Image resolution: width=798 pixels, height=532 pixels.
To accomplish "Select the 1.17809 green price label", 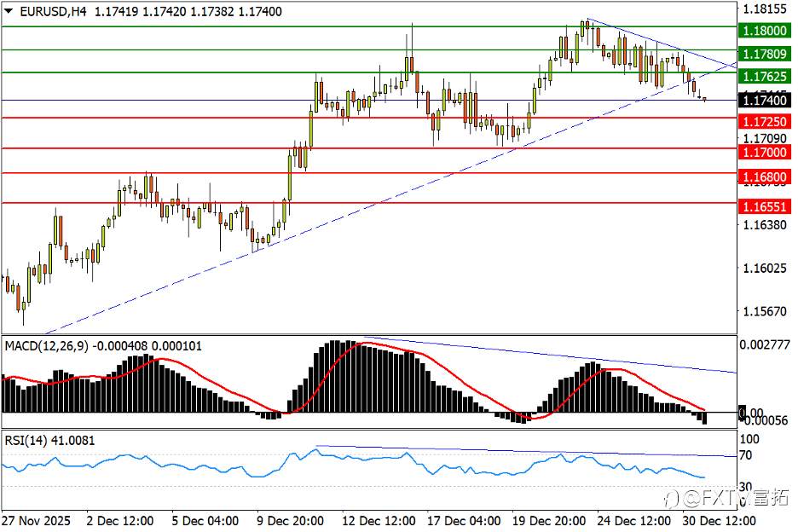I will [x=765, y=54].
